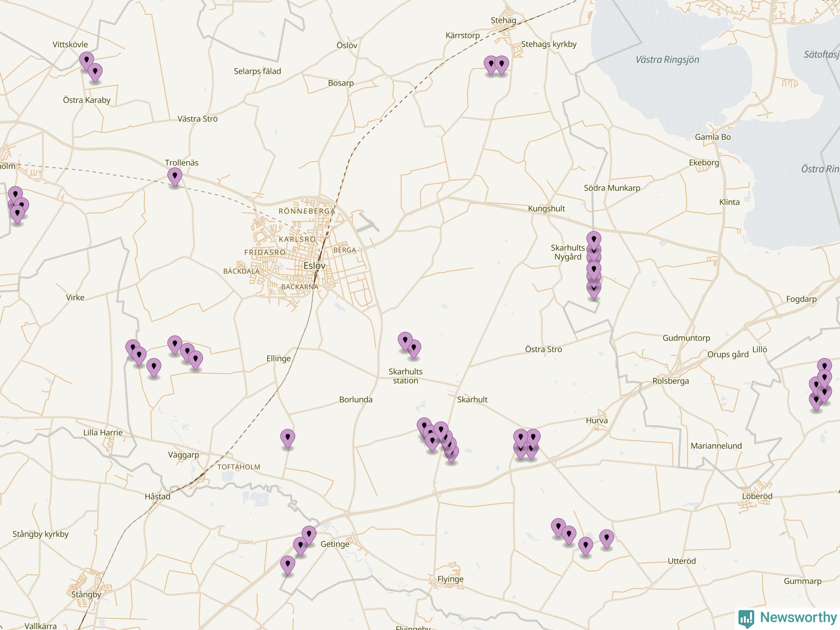Click the Stehag place label
Image resolution: width=840 pixels, height=630 pixels.
(504, 20)
